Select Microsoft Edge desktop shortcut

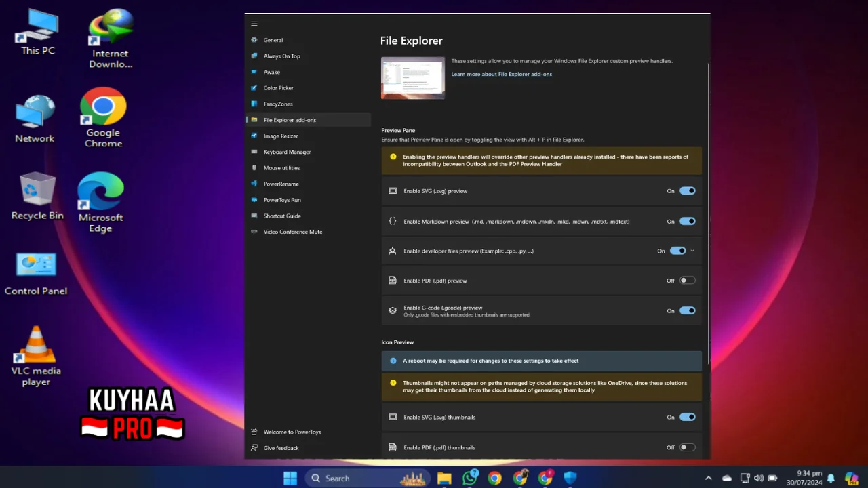[100, 203]
